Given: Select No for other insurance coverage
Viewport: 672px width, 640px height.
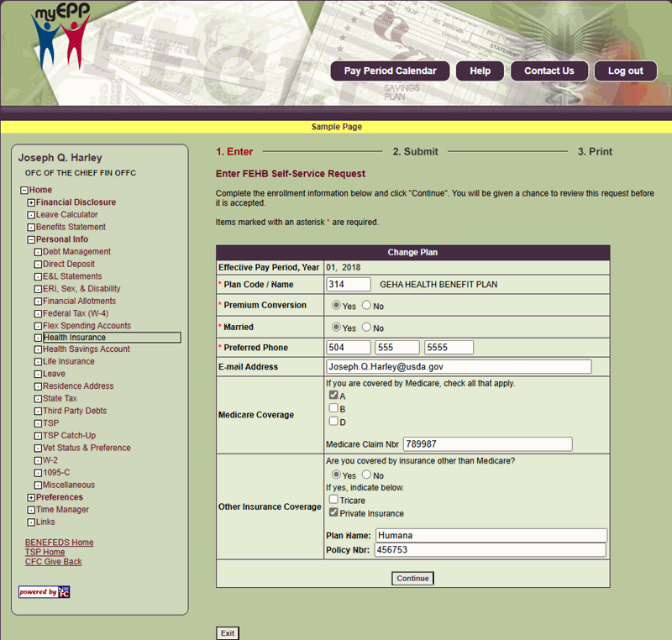Looking at the screenshot, I should [366, 475].
